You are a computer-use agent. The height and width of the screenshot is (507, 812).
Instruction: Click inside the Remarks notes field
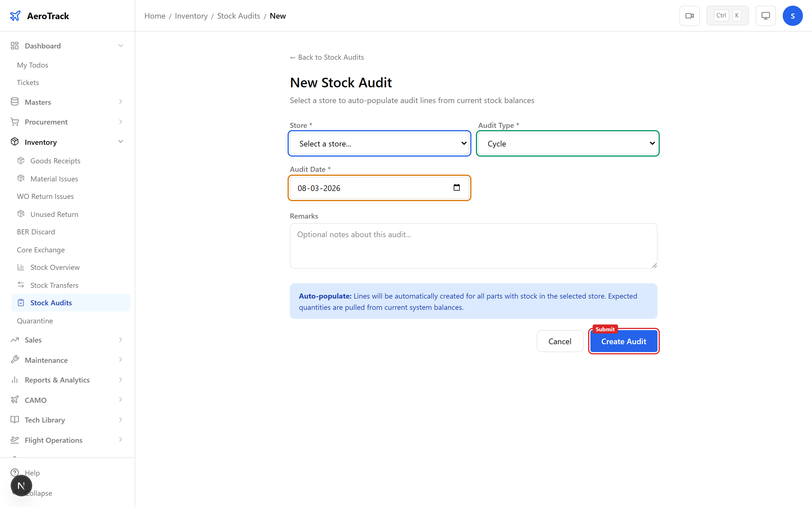[473, 246]
